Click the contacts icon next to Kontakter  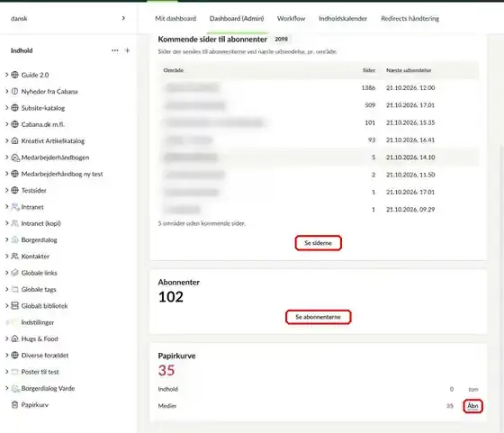click(14, 257)
